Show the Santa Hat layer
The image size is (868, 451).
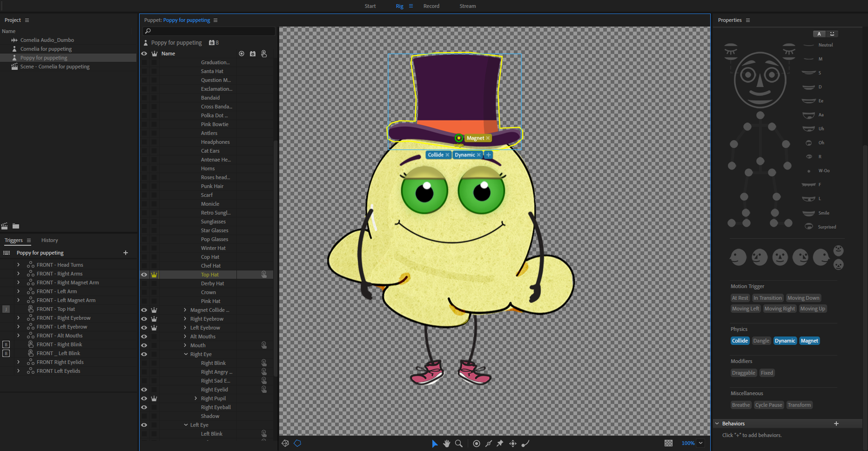tap(144, 71)
